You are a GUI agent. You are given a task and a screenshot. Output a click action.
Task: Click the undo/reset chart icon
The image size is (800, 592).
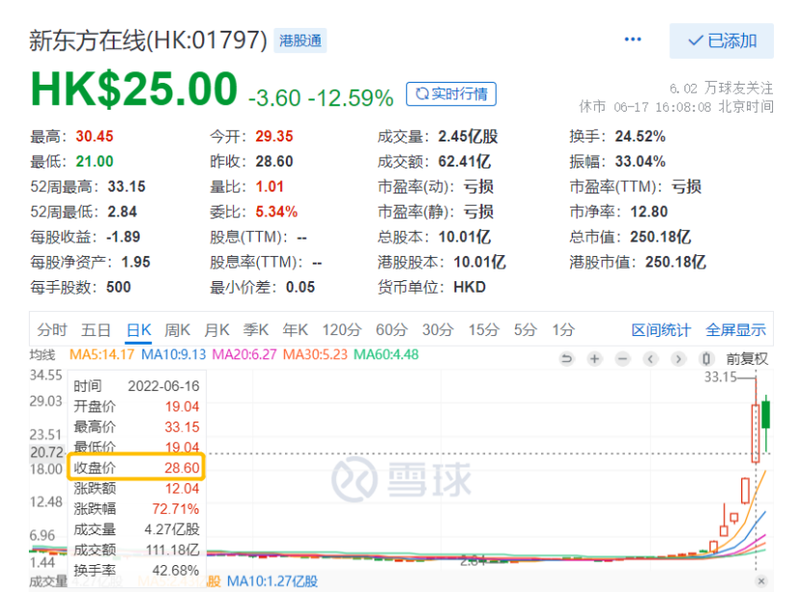point(566,359)
